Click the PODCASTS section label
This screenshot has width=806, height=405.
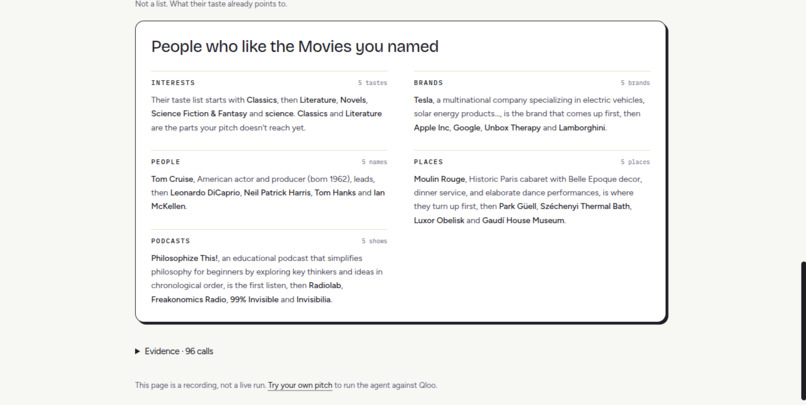[x=171, y=241]
